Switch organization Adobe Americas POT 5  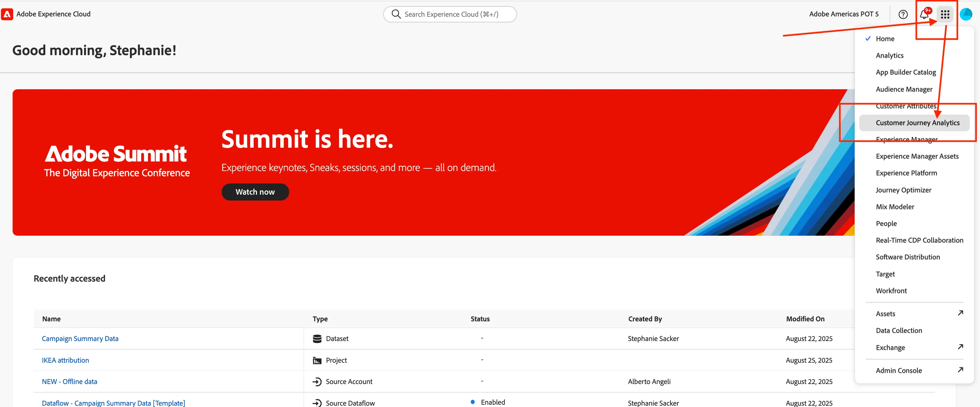tap(843, 14)
